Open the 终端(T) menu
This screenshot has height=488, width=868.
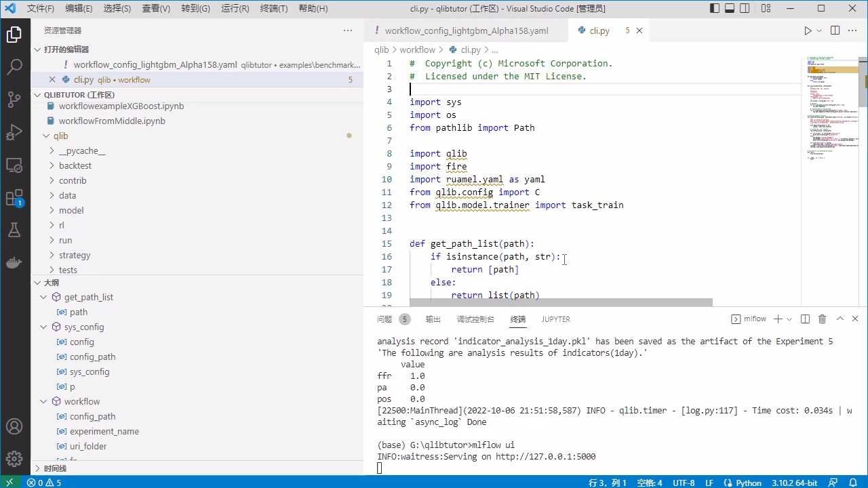[x=274, y=9]
